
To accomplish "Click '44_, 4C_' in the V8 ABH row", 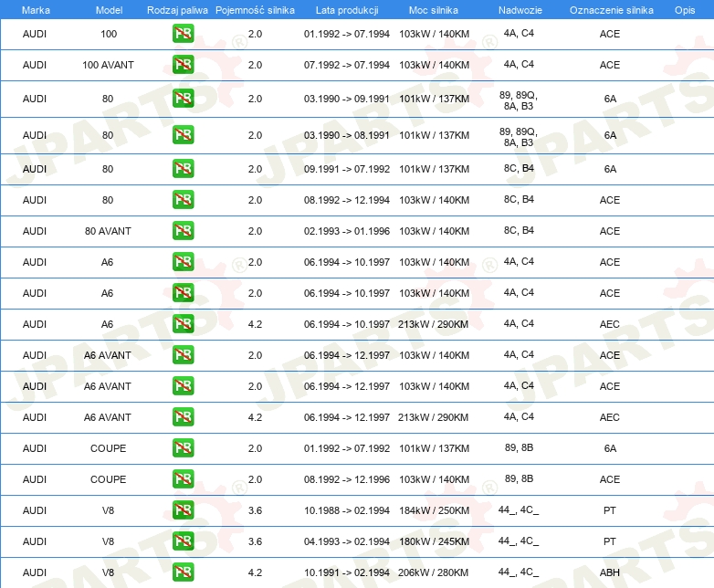I will coord(519,572).
